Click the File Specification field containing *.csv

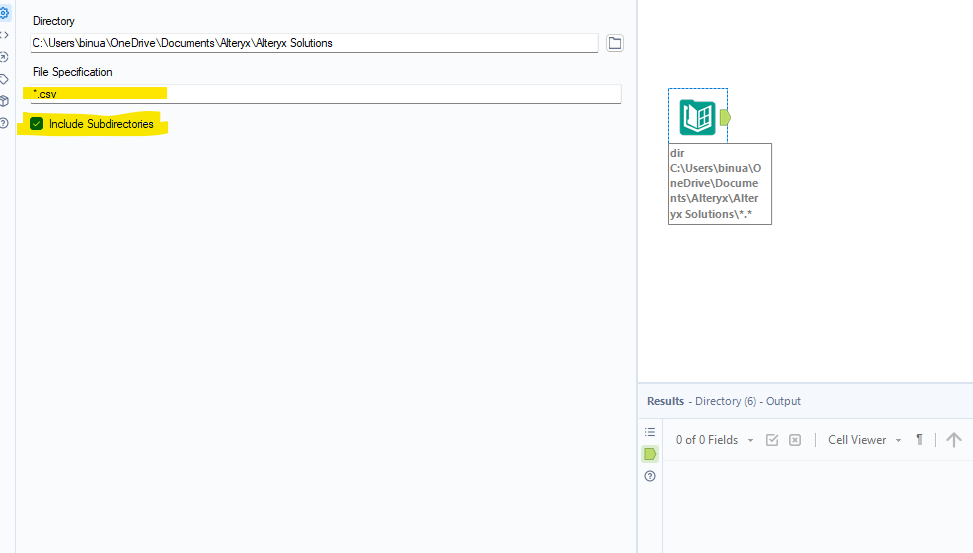pos(325,94)
